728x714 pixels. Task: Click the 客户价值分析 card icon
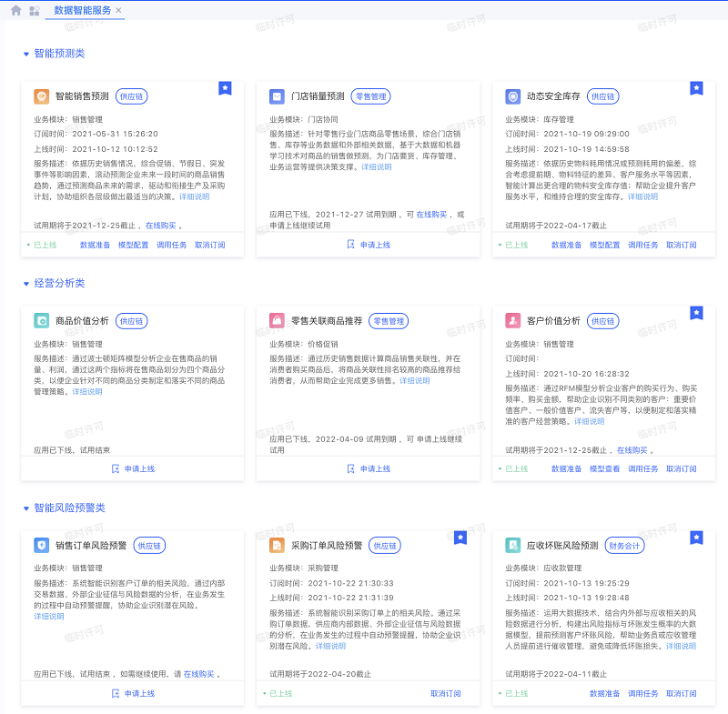coord(512,320)
